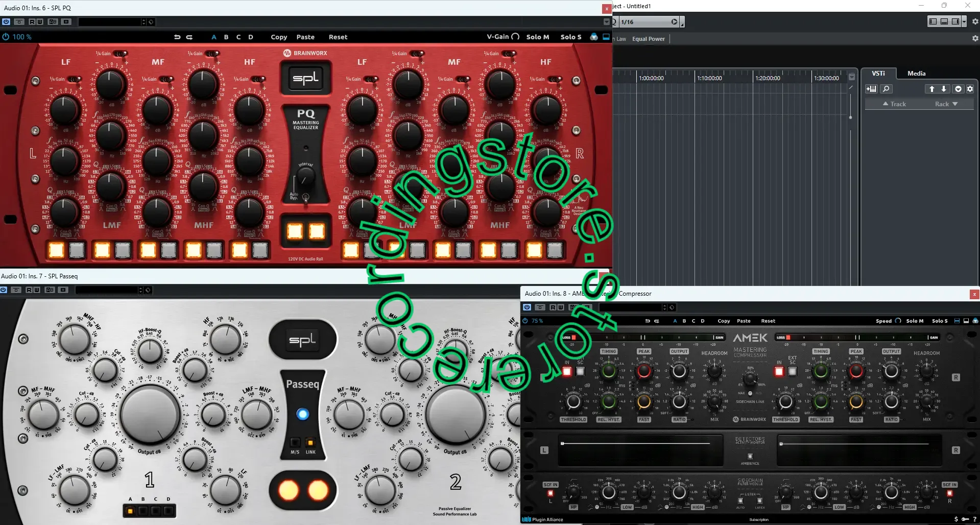The height and width of the screenshot is (525, 980).
Task: Click the large Output dB knob, Passeq channel 1
Action: [150, 414]
